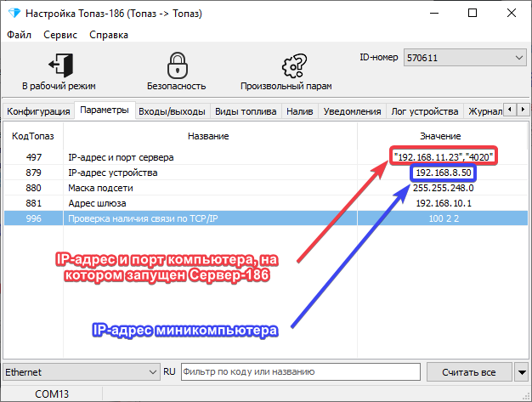Open the ID-номер dropdown showing 570611
The width and height of the screenshot is (532, 402).
pyautogui.click(x=465, y=57)
